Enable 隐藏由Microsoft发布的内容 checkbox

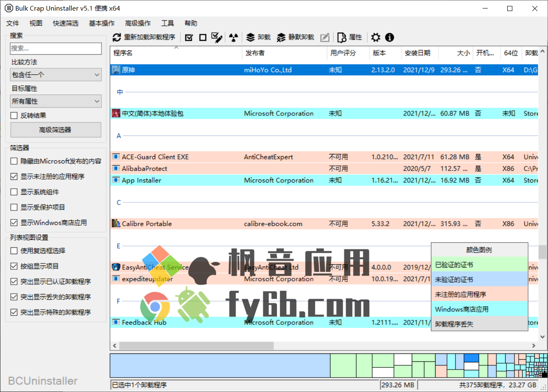pos(14,161)
